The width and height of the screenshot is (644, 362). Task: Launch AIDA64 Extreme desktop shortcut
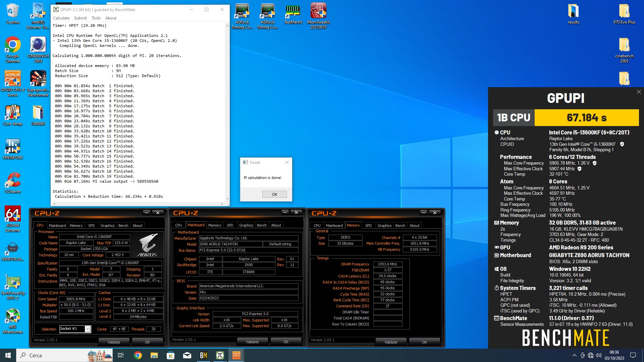pyautogui.click(x=13, y=219)
